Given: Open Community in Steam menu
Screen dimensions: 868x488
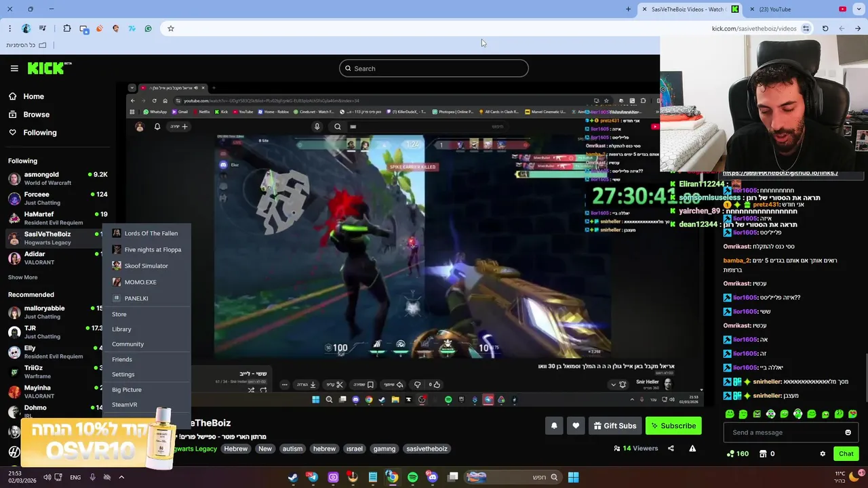Looking at the screenshot, I should tap(127, 344).
